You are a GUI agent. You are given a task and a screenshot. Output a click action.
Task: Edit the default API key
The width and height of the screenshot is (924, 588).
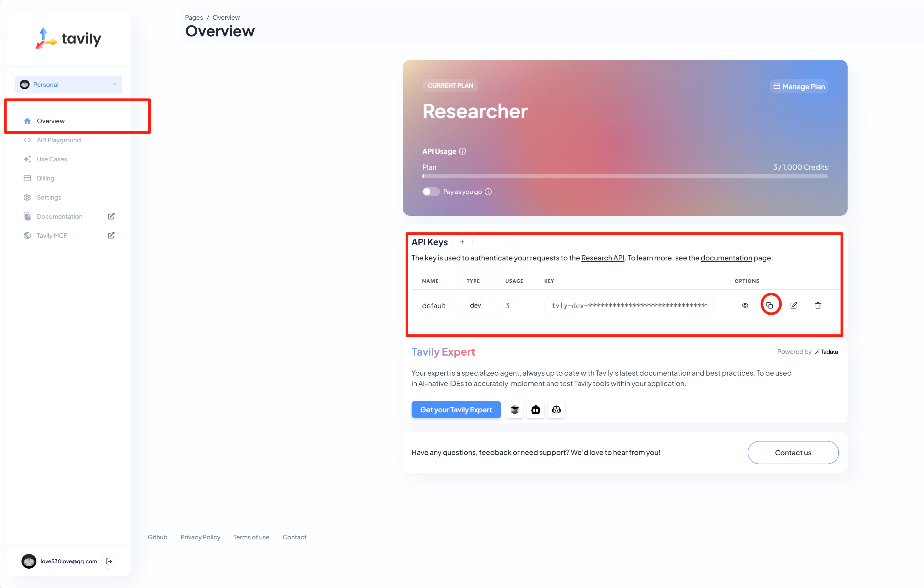pyautogui.click(x=794, y=305)
